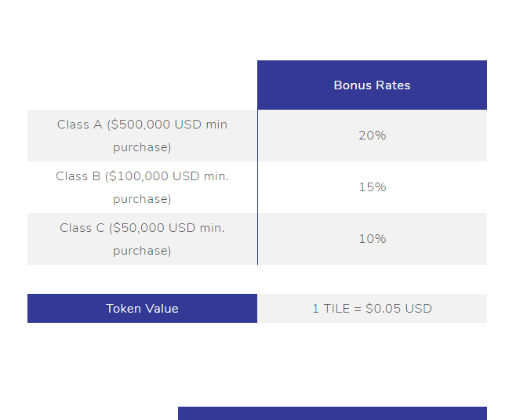Click the $100,000 amount in Class B
The width and height of the screenshot is (509, 420).
click(137, 176)
